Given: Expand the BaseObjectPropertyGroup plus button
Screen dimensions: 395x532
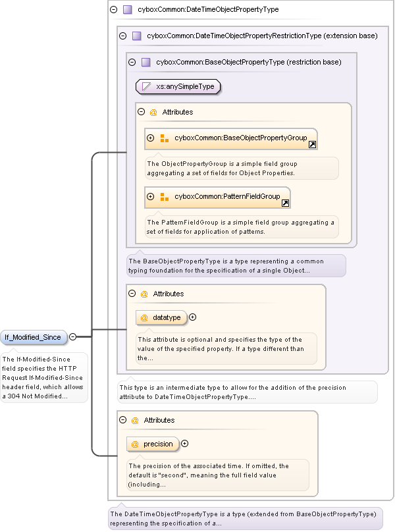Looking at the screenshot, I should [x=151, y=138].
